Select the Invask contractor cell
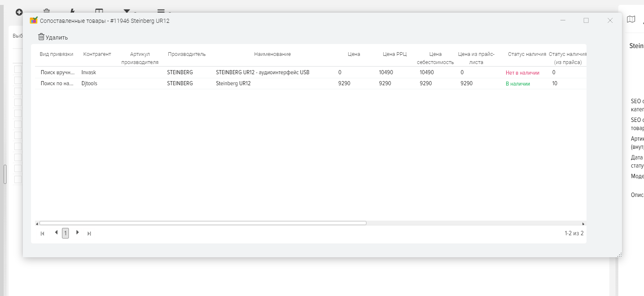 88,73
